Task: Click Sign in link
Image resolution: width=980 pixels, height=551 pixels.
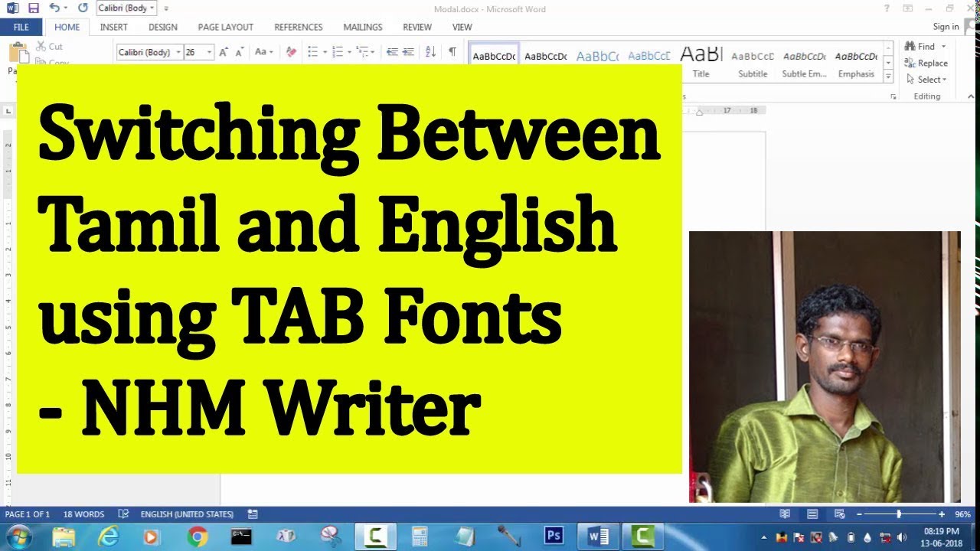Action: point(946,27)
